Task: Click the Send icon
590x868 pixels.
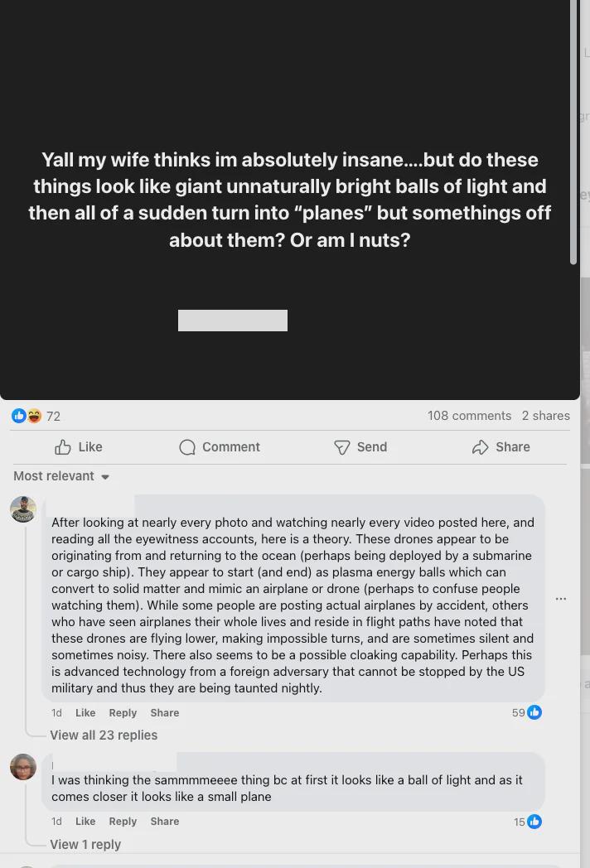Action: click(341, 447)
